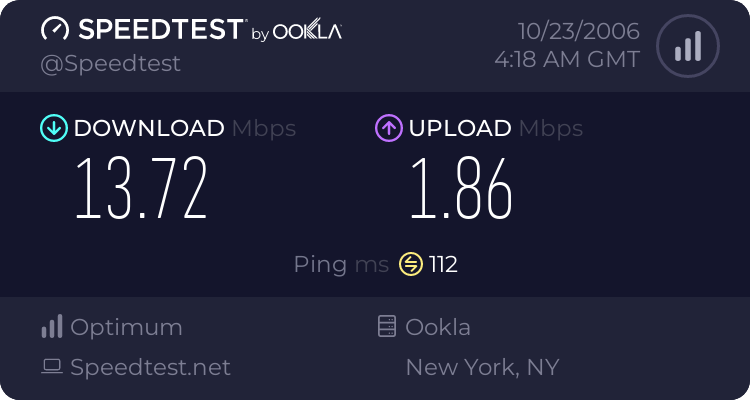Image resolution: width=750 pixels, height=400 pixels.
Task: Click the Ookla brand wordmark
Action: coord(307,31)
